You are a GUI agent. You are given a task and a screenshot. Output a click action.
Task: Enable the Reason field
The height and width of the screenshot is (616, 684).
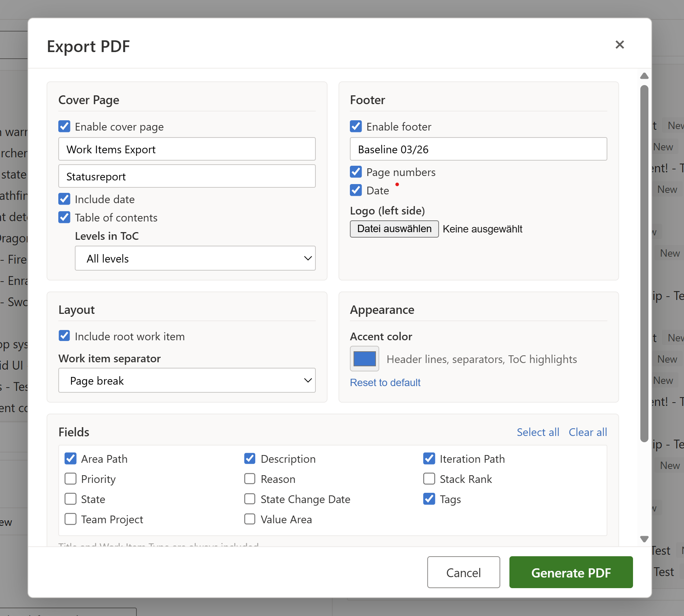pos(250,478)
